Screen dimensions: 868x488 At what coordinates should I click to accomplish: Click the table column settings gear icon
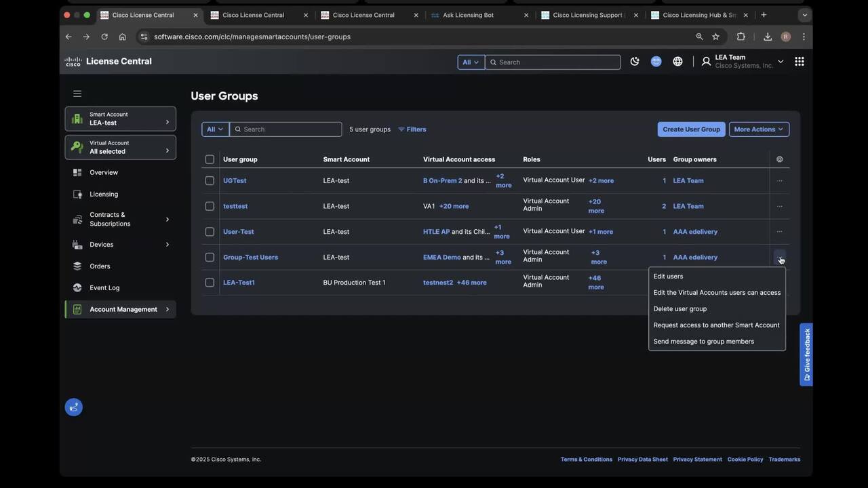pos(779,159)
